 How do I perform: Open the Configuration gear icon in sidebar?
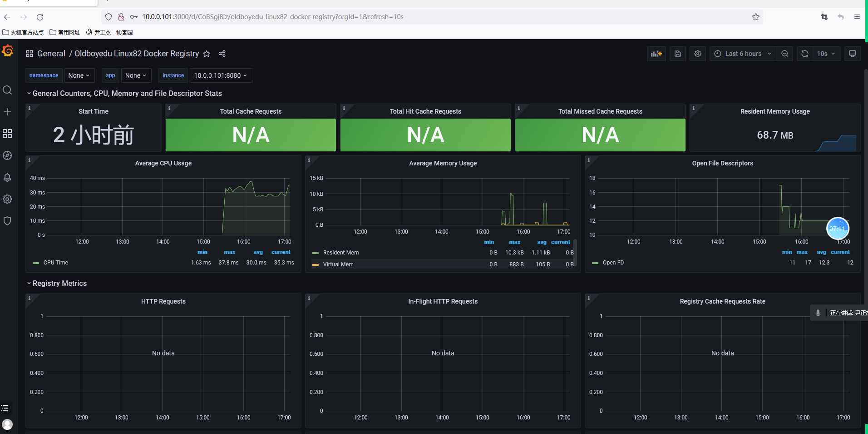point(7,199)
